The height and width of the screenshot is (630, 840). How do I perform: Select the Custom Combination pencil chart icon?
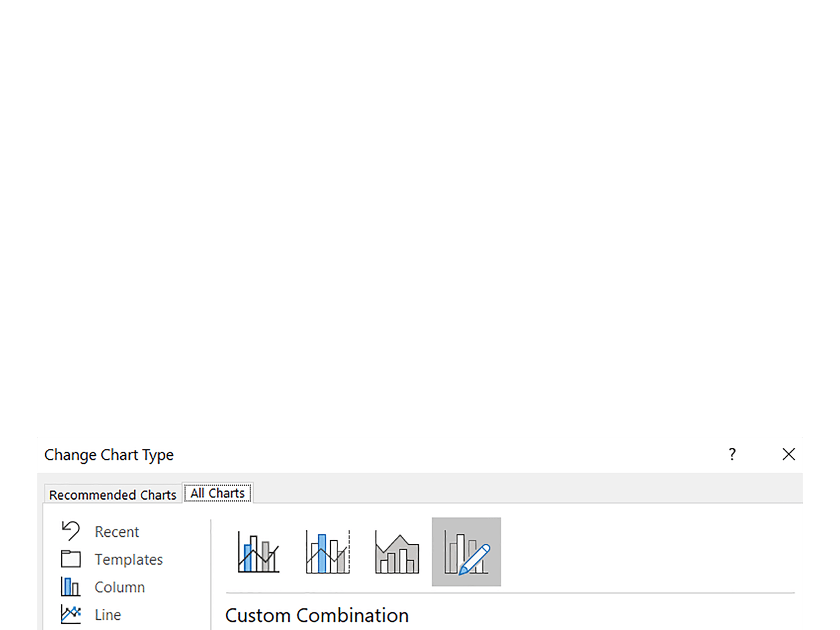tap(466, 552)
